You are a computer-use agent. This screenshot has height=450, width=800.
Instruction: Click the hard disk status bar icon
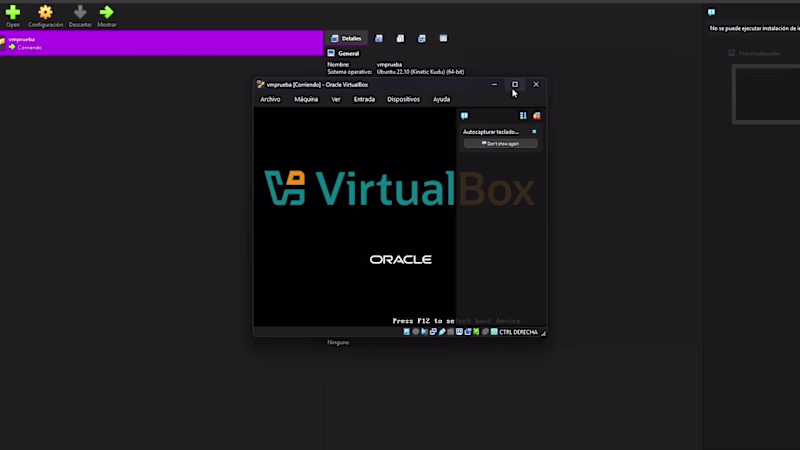coord(407,332)
